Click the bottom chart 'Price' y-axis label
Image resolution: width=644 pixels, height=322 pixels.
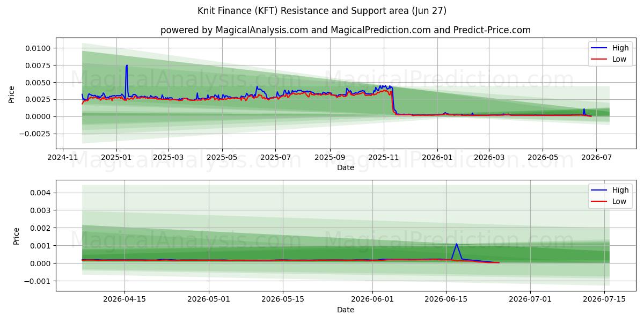coord(16,236)
